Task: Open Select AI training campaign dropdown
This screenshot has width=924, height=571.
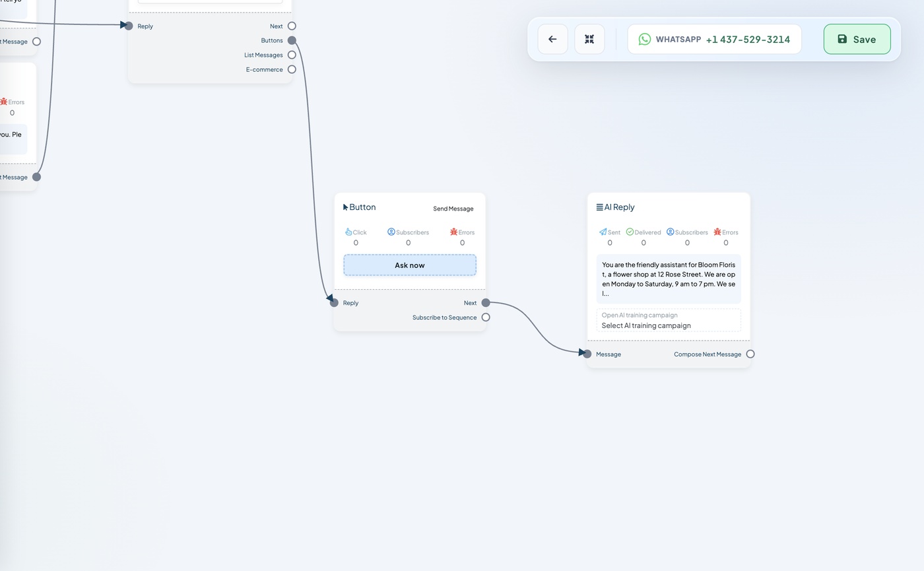Action: pos(669,321)
